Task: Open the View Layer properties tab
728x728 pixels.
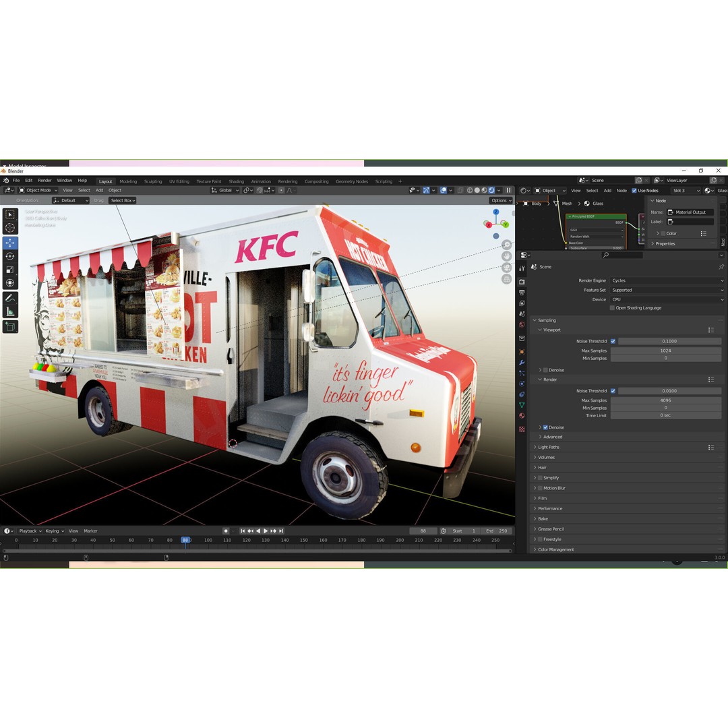Action: click(522, 303)
